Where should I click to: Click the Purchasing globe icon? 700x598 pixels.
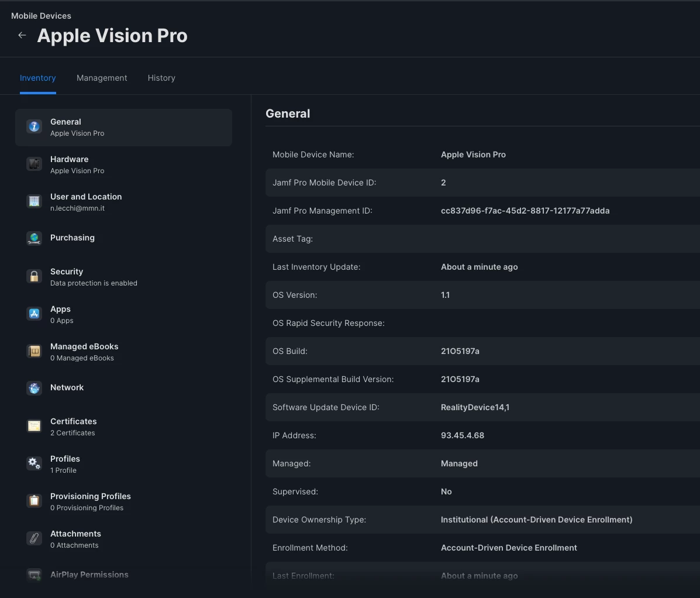[x=35, y=239]
